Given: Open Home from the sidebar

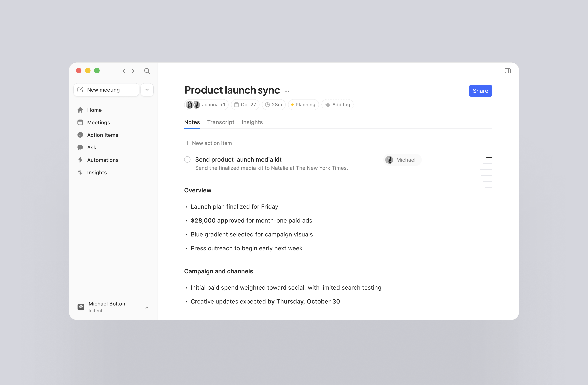Looking at the screenshot, I should tap(94, 110).
